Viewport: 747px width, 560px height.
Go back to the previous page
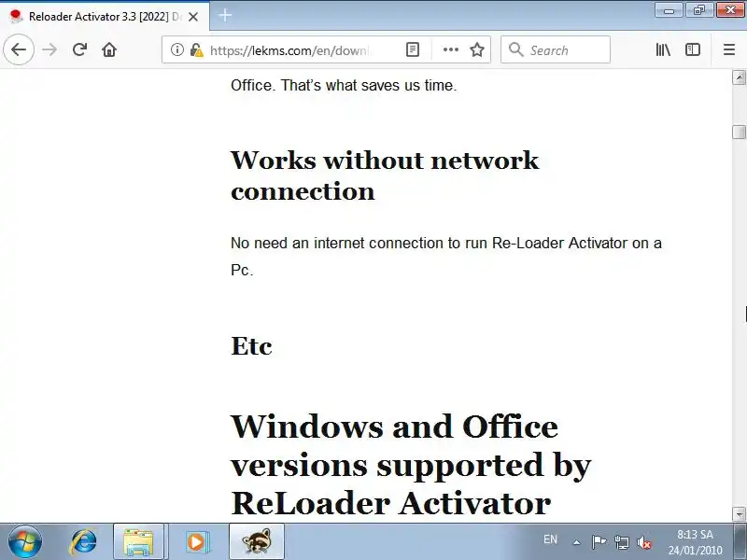click(x=19, y=49)
